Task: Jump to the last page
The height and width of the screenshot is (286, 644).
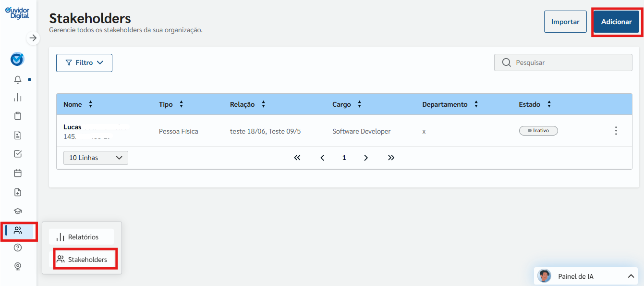Action: coord(391,158)
